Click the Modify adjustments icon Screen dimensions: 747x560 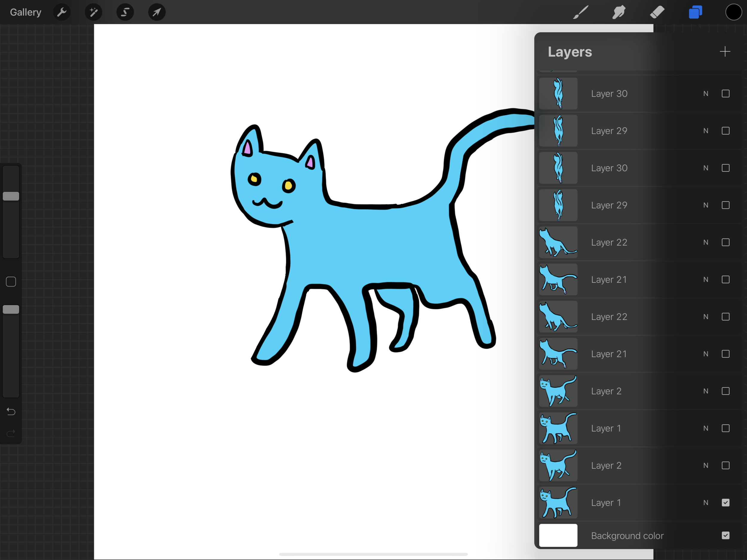[x=94, y=11]
